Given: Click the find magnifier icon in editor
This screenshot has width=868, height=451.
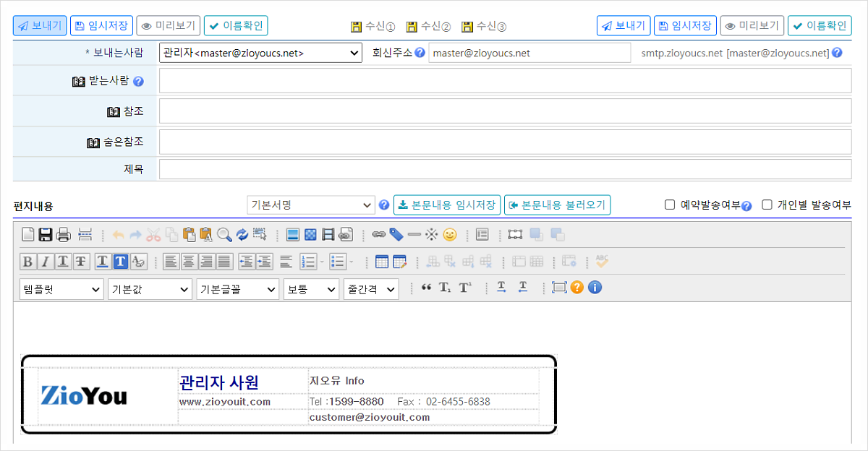Looking at the screenshot, I should 224,234.
